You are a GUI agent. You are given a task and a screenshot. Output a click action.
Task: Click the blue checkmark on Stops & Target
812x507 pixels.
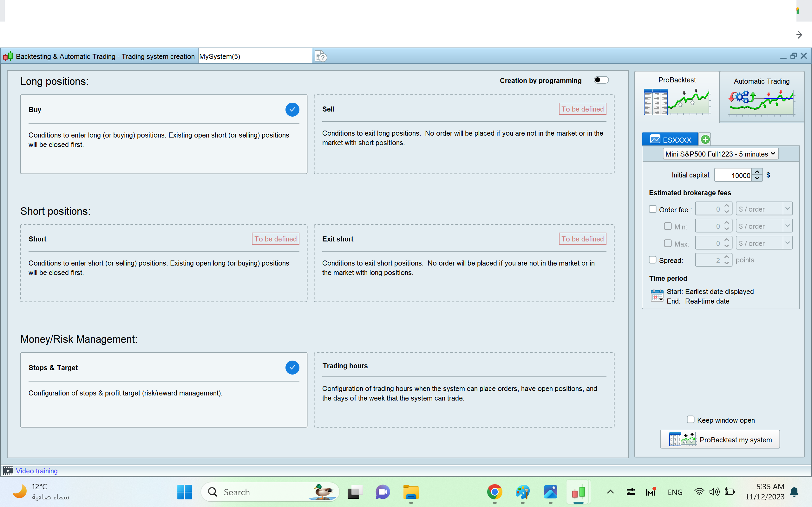point(292,368)
